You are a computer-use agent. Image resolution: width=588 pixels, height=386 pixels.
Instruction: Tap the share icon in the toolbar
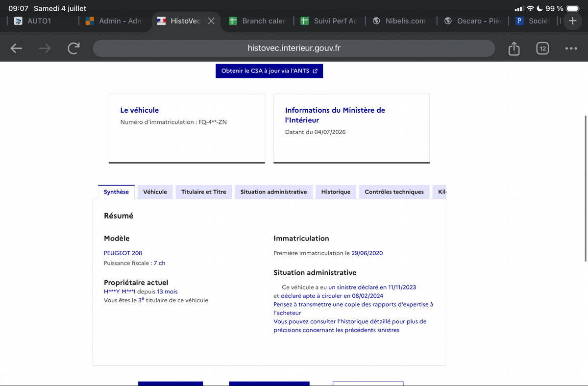(x=514, y=48)
